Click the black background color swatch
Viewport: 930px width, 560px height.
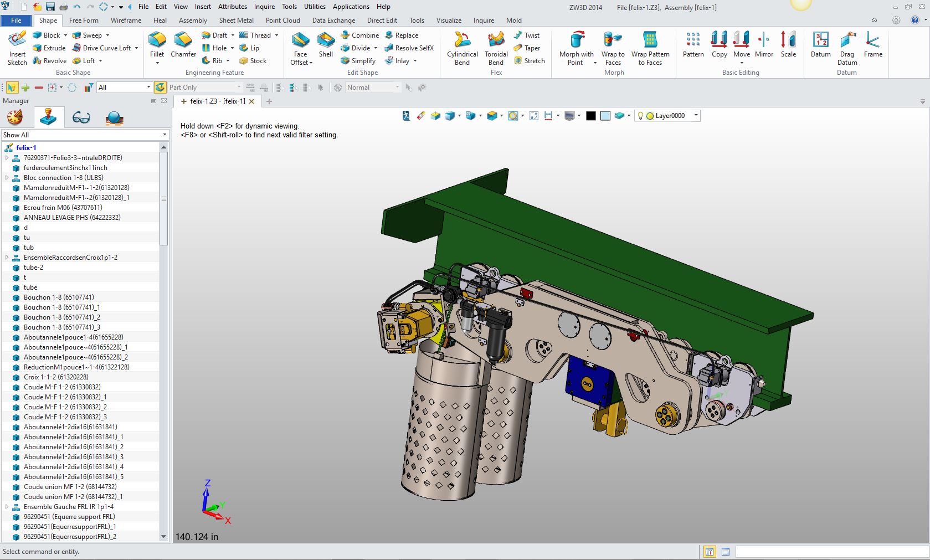[x=590, y=115]
